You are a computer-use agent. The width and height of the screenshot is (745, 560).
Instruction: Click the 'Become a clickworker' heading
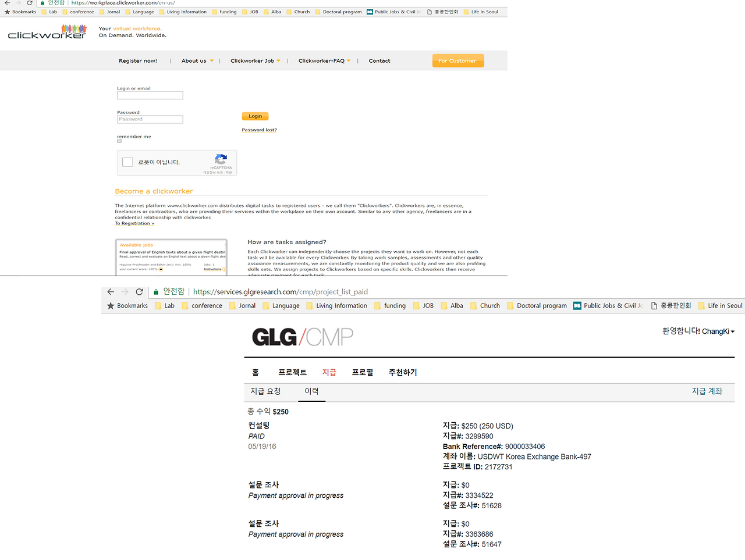click(154, 191)
